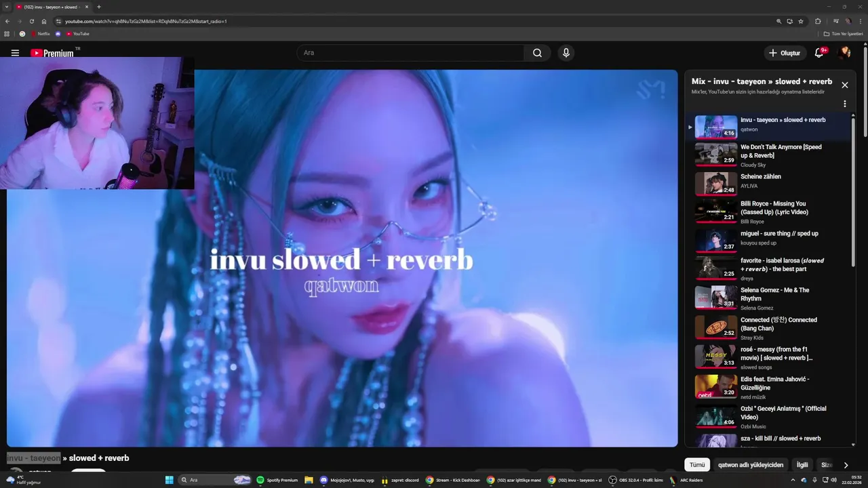The width and height of the screenshot is (868, 488).
Task: Play Selena Gomez - Me & The Rhythm
Action: (768, 298)
